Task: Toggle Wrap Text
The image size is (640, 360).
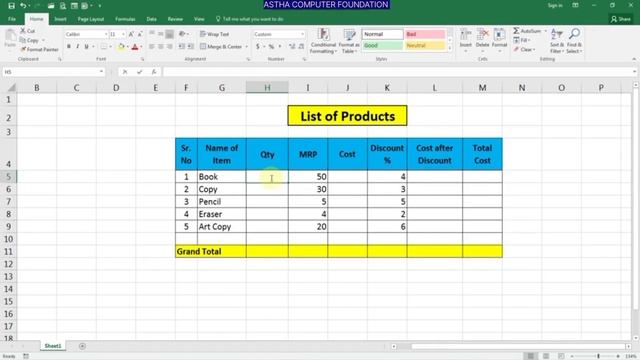Action: pyautogui.click(x=215, y=34)
